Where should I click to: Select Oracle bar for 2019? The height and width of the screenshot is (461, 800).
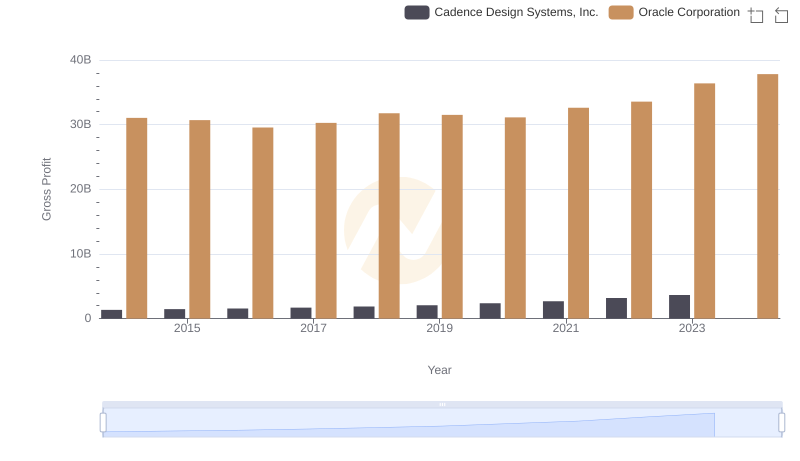coord(452,217)
